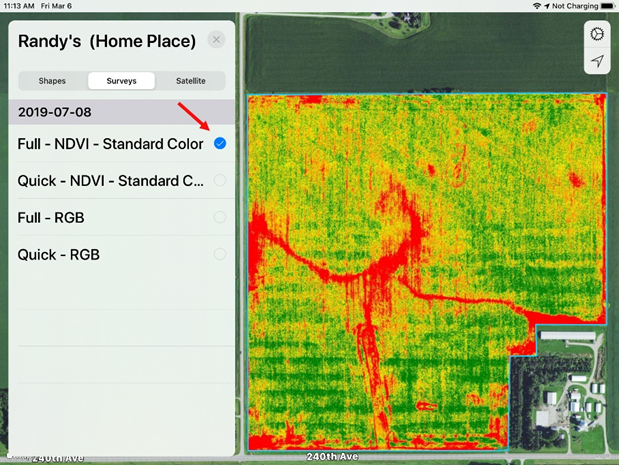619x465 pixels.
Task: Switch to the Satellite tab
Action: [x=191, y=81]
